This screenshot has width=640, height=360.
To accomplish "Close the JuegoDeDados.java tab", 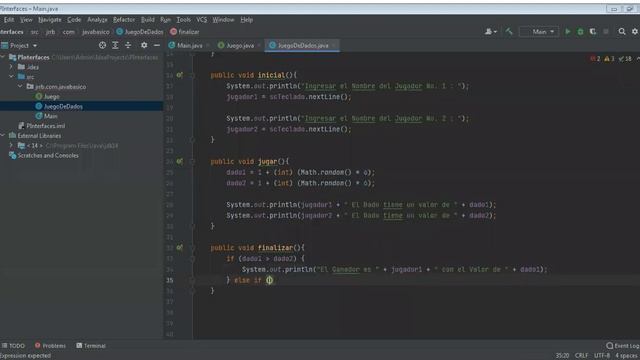I will (334, 45).
